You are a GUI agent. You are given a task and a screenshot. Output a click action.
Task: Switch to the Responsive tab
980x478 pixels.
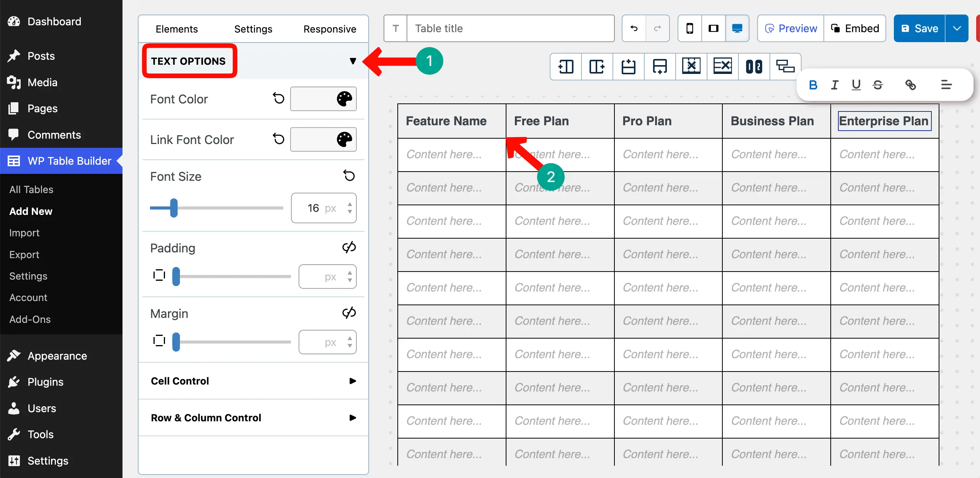click(330, 28)
